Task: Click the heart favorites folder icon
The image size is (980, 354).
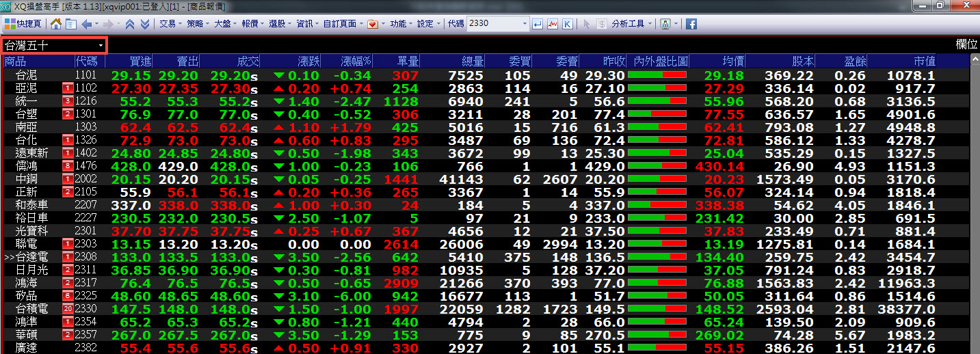Action: point(372,23)
